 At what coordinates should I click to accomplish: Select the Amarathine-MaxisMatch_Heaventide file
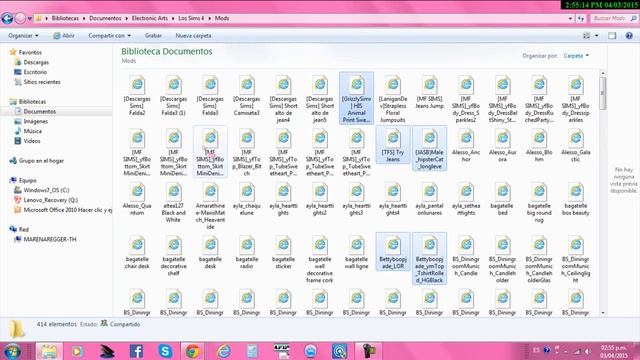210,206
